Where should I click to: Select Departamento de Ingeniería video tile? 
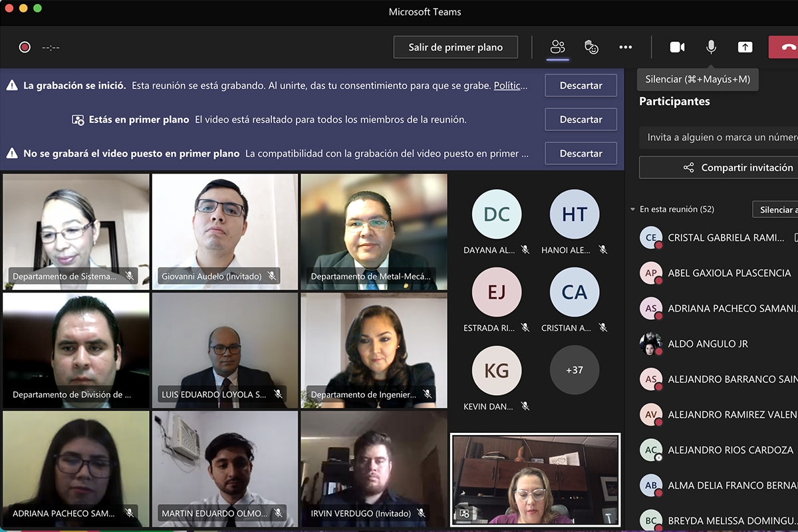tap(374, 350)
